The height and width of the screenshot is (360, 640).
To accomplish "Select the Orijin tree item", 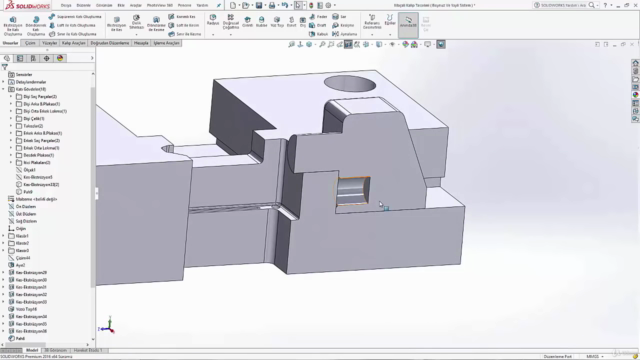I will [20, 229].
